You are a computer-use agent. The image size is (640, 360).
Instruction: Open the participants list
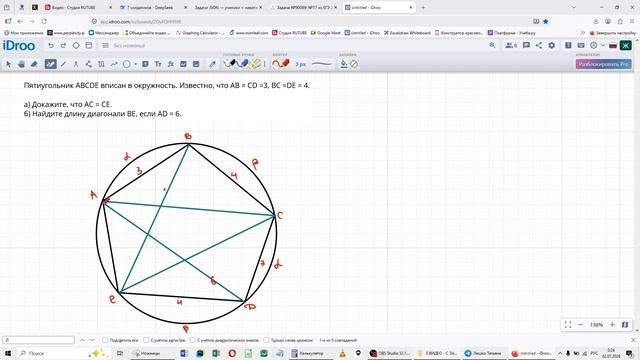pos(511,45)
